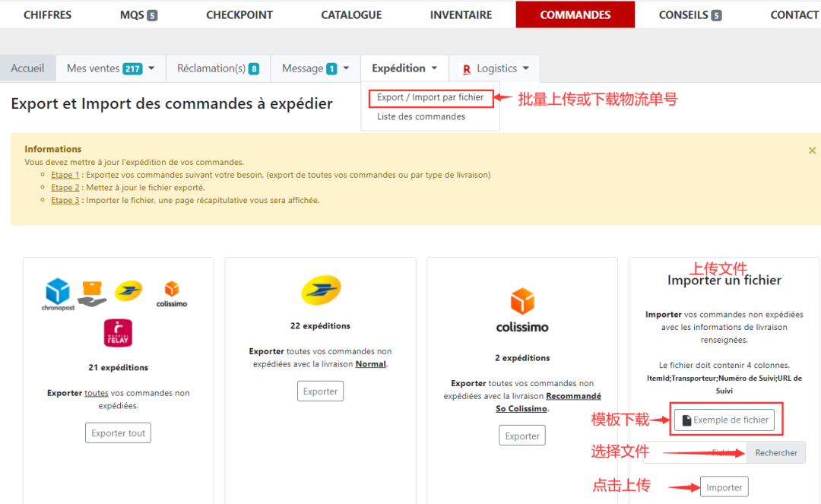
Task: Click the 8 badge on Réclamation(s)
Action: coord(253,68)
